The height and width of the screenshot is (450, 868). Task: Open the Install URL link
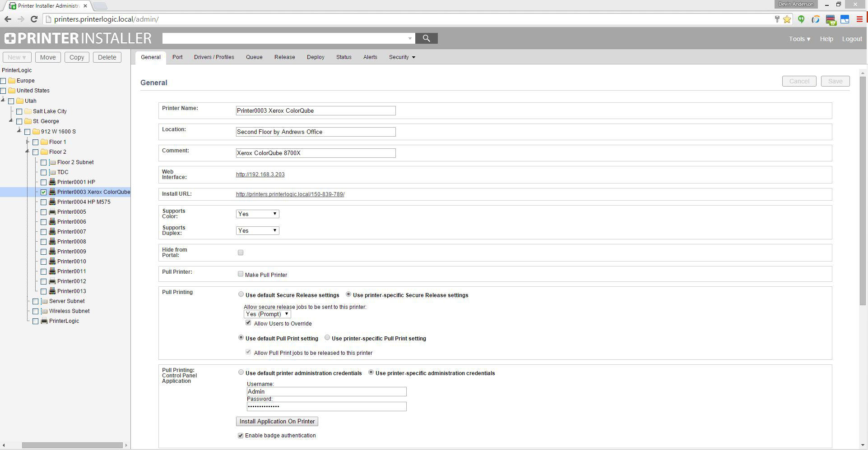coord(290,194)
